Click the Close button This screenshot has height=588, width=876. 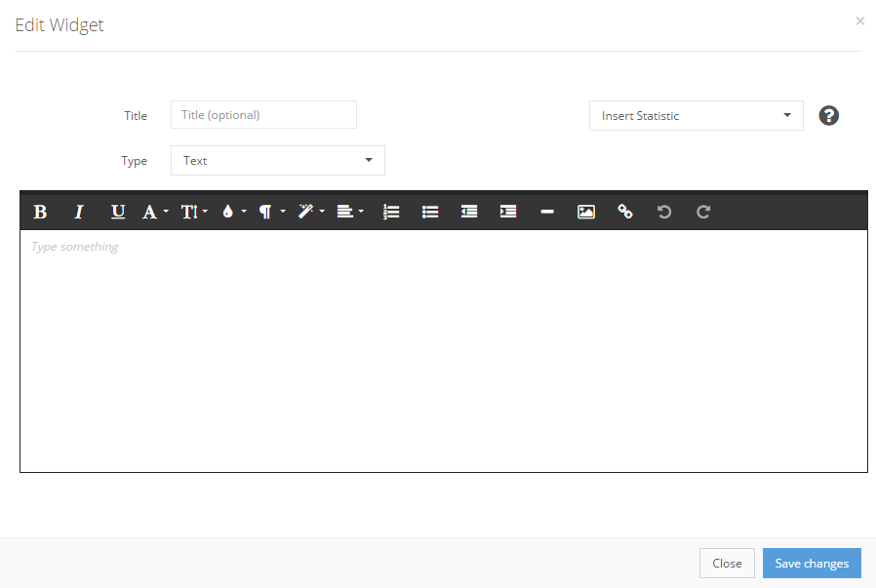(x=727, y=564)
